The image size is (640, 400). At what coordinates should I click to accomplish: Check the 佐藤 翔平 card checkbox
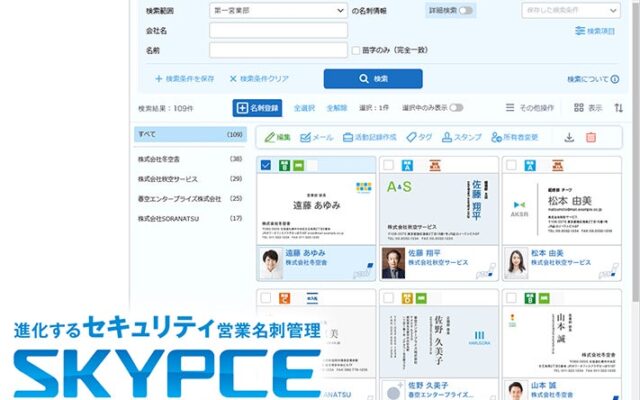click(389, 165)
